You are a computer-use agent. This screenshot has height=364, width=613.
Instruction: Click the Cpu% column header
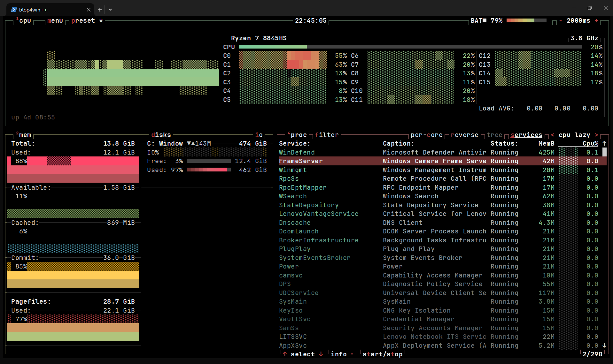coord(590,143)
